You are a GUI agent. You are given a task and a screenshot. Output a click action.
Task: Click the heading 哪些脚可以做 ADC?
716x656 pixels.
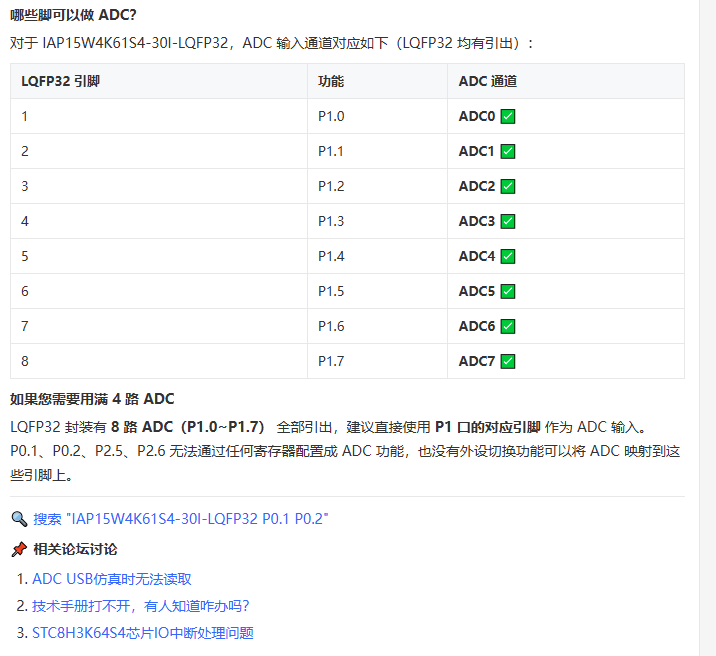tap(73, 15)
